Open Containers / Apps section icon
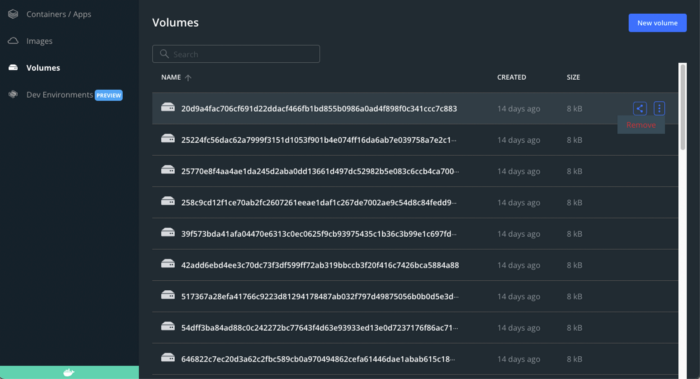This screenshot has width=700, height=379. [13, 14]
